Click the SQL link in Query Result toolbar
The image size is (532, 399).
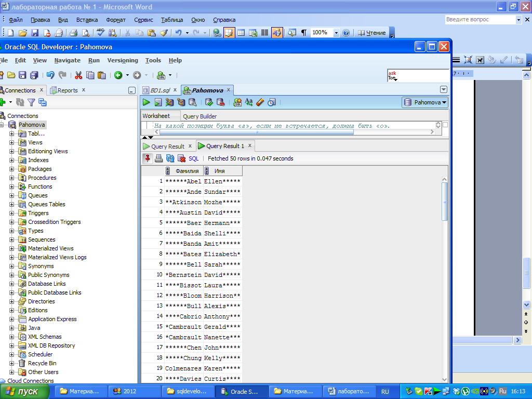(193, 158)
